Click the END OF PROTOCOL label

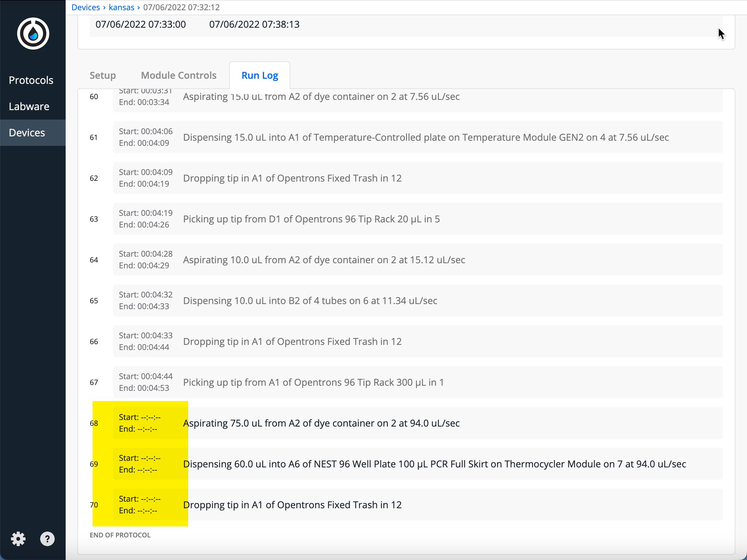[x=120, y=535]
